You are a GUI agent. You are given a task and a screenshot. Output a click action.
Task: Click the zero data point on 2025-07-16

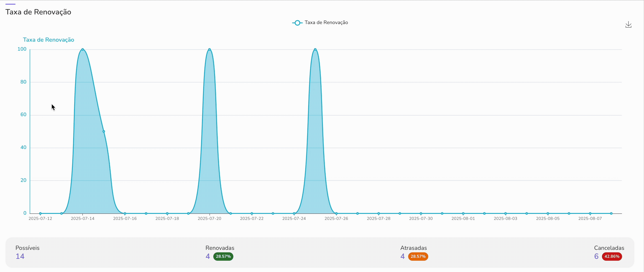click(125, 213)
